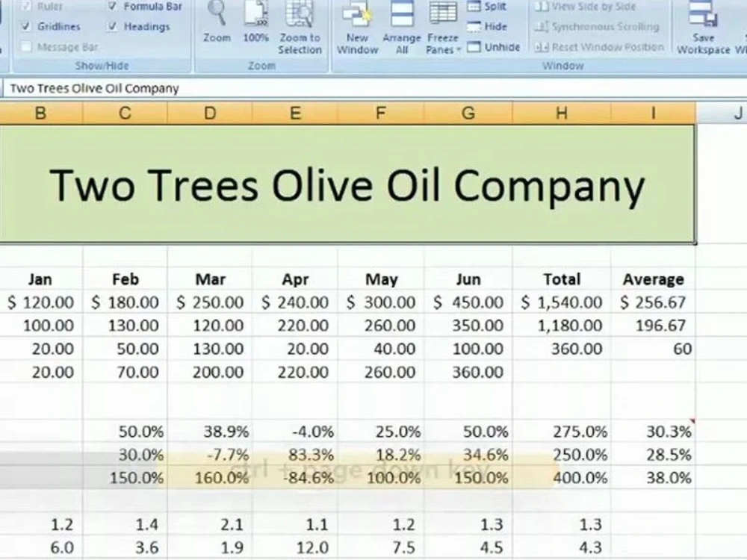Select column H header
The height and width of the screenshot is (560, 747).
point(562,113)
